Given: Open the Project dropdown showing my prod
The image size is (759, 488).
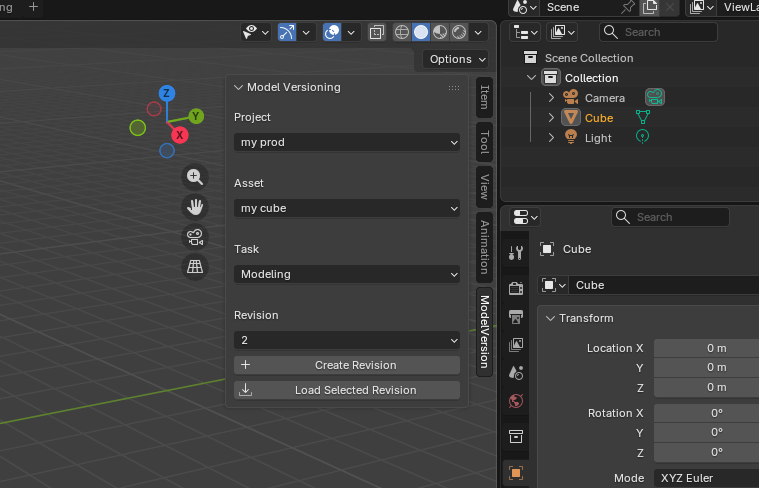Looking at the screenshot, I should (x=347, y=142).
